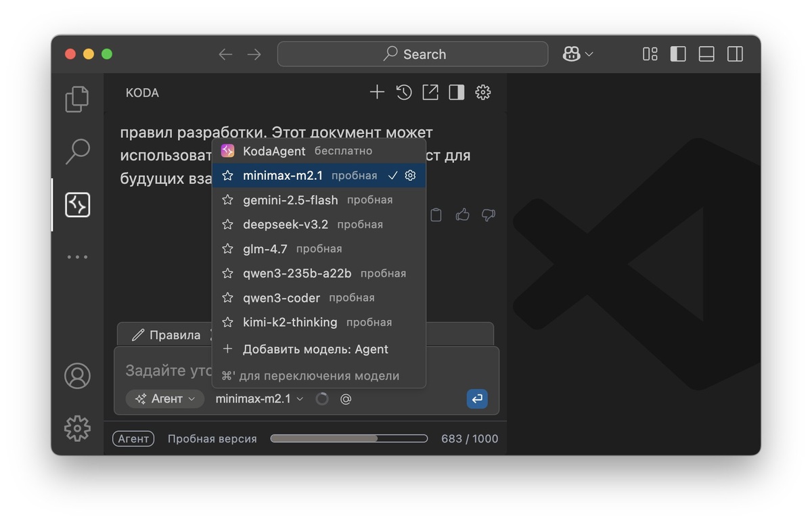Open the Explorer view in activity bar
812x523 pixels.
77,99
